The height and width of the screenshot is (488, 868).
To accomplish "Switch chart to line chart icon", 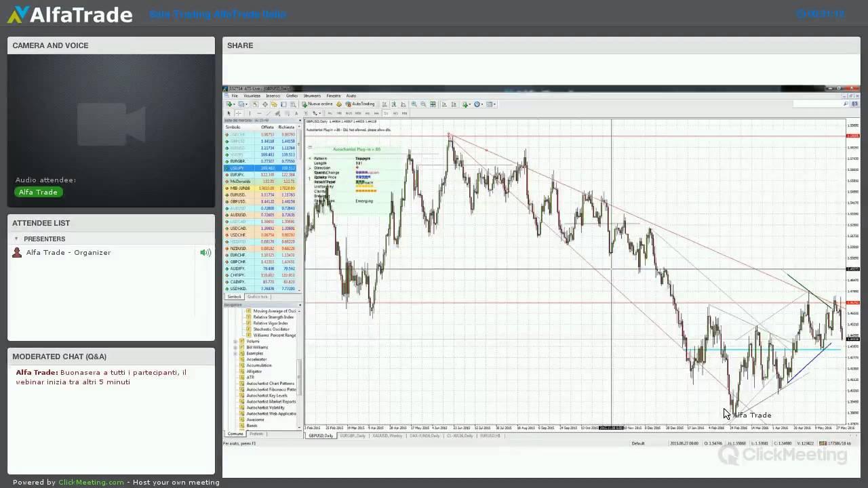I will (403, 104).
